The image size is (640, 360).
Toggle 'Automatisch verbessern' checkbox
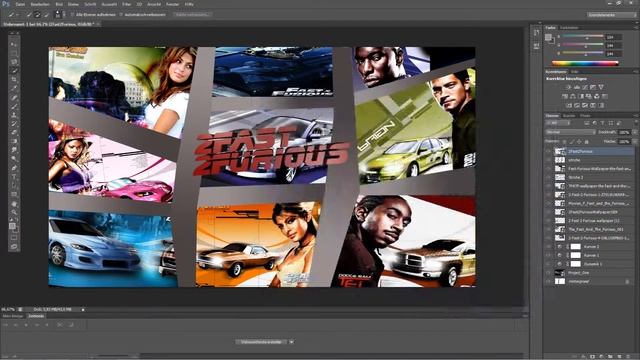121,14
